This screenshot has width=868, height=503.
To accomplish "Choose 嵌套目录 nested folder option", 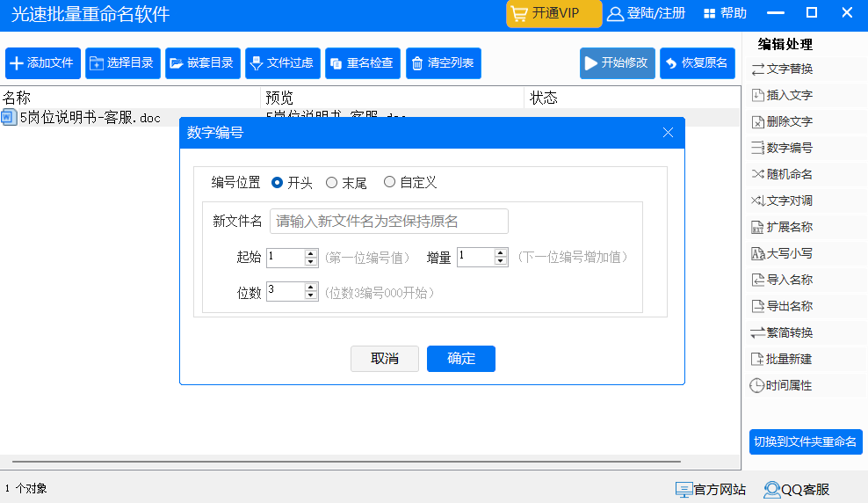I will 203,63.
